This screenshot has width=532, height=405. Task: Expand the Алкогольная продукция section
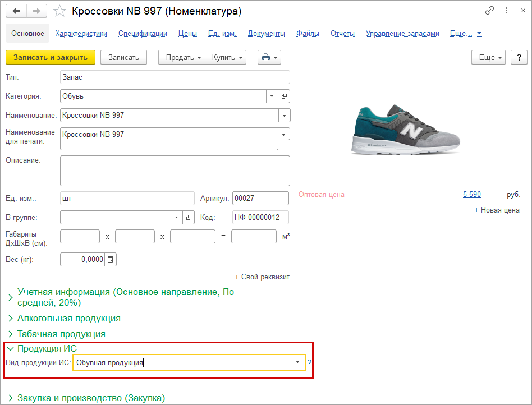click(68, 318)
